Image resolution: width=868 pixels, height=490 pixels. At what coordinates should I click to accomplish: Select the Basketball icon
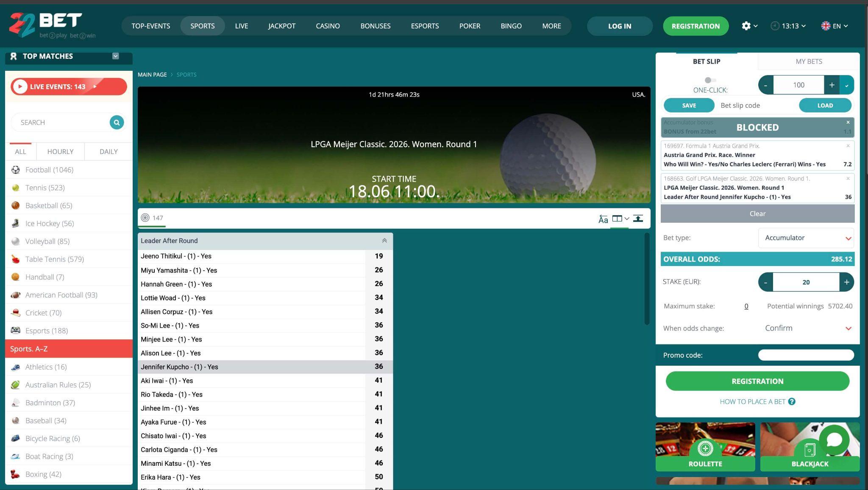pyautogui.click(x=16, y=205)
